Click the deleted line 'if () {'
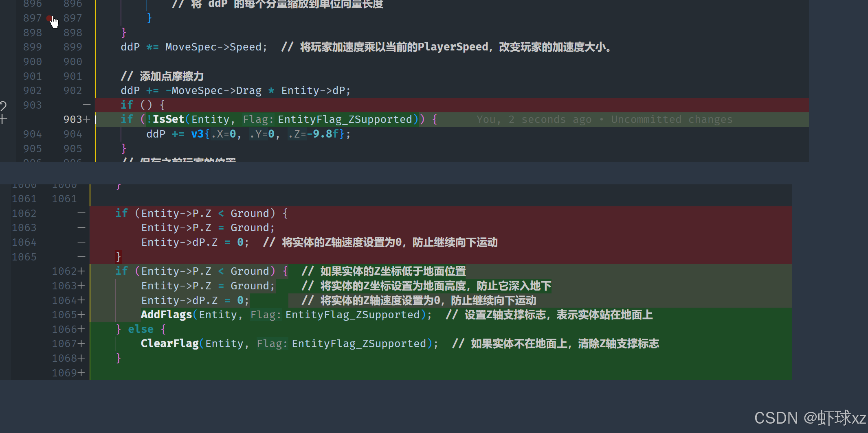Screen dimensions: 868x433 click(x=143, y=105)
